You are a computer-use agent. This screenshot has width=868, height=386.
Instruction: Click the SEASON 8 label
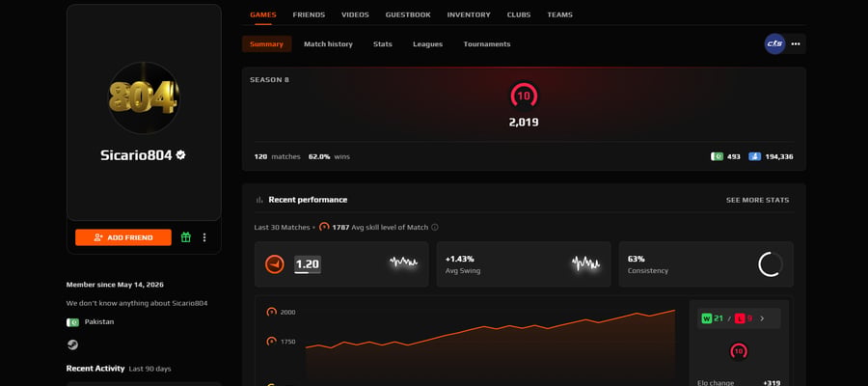point(269,80)
